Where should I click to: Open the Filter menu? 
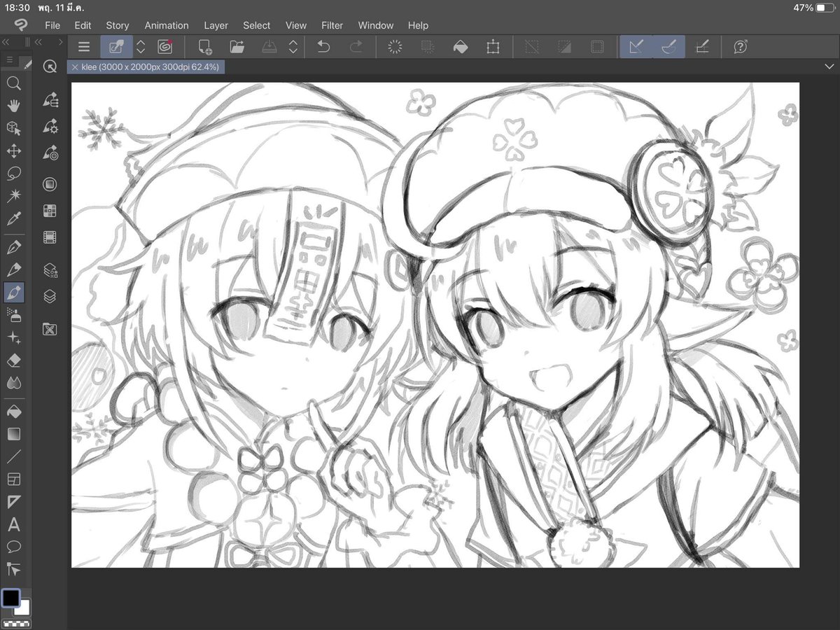click(x=332, y=25)
